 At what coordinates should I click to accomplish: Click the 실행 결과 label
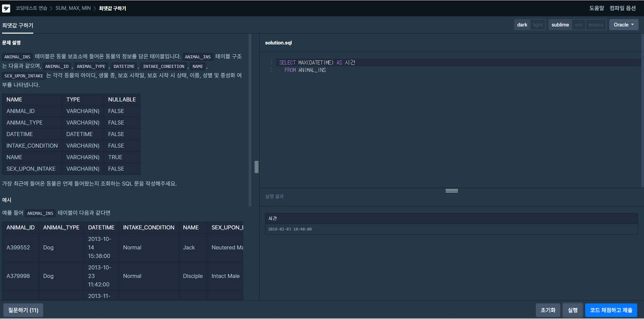pyautogui.click(x=274, y=196)
